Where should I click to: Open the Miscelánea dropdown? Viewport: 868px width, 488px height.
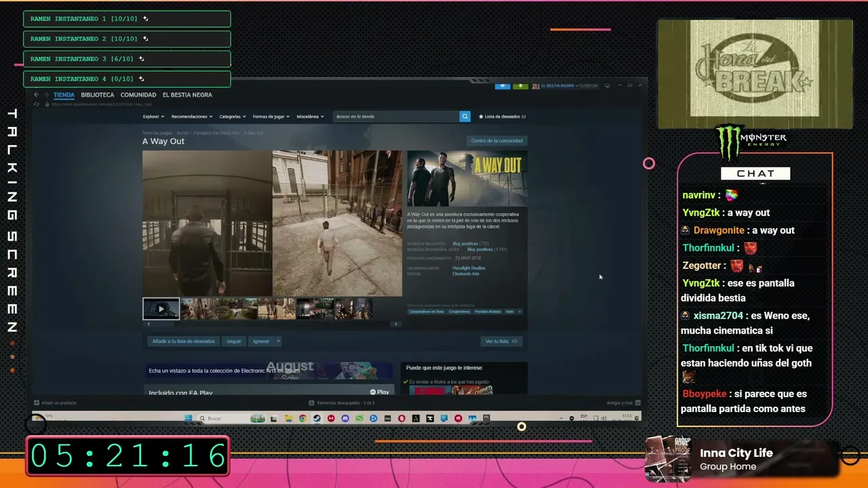point(310,117)
